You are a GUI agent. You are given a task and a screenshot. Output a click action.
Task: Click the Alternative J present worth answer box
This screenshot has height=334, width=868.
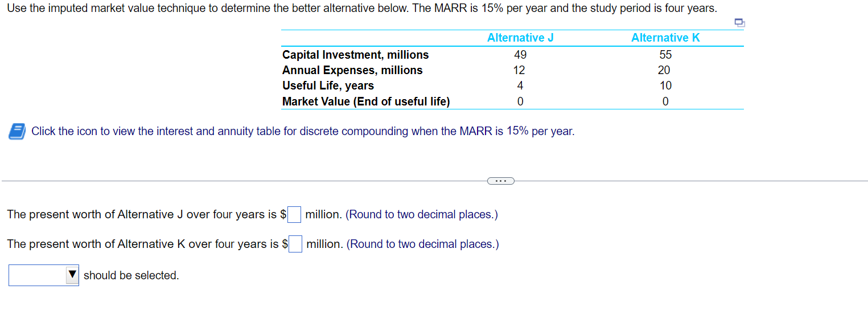(x=294, y=214)
